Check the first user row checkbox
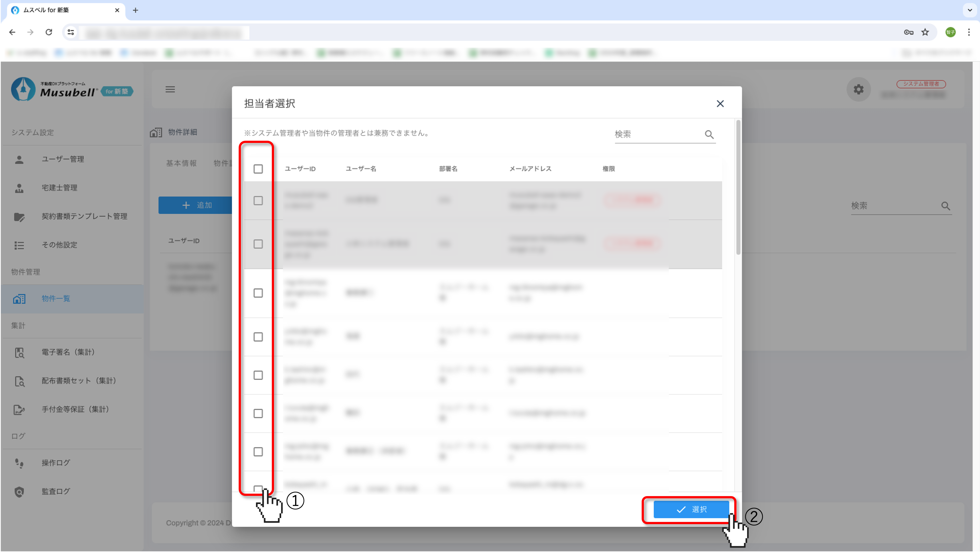The image size is (980, 552). point(258,201)
